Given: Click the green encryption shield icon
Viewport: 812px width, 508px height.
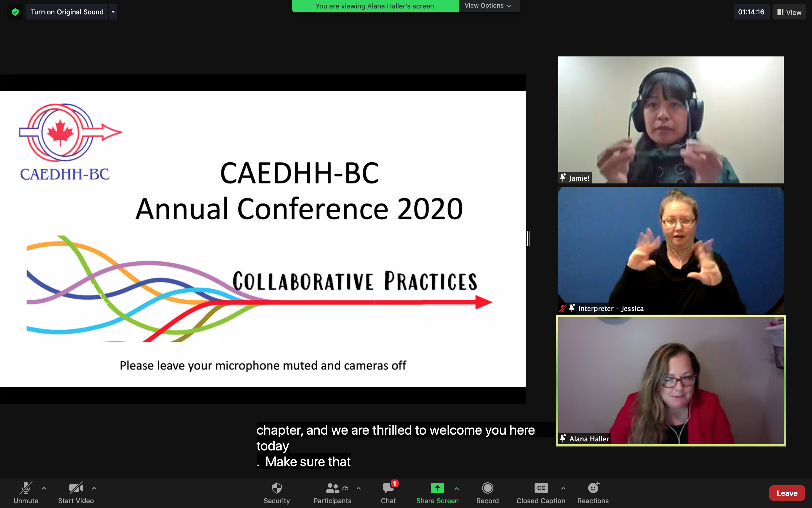Looking at the screenshot, I should click(x=15, y=12).
